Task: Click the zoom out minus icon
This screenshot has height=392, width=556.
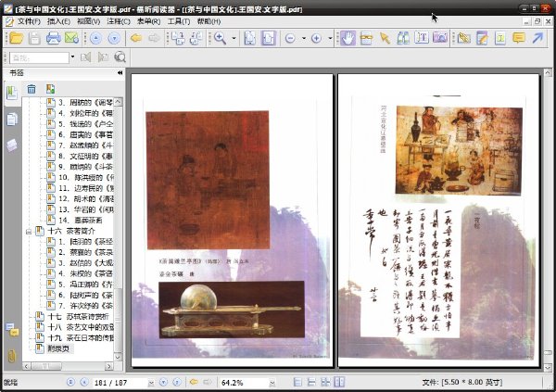Action: pyautogui.click(x=290, y=38)
